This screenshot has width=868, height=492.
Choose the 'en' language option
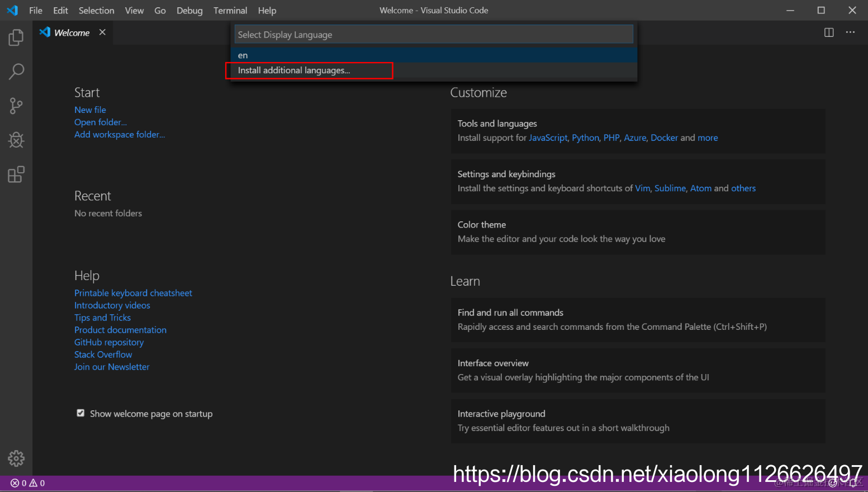434,55
